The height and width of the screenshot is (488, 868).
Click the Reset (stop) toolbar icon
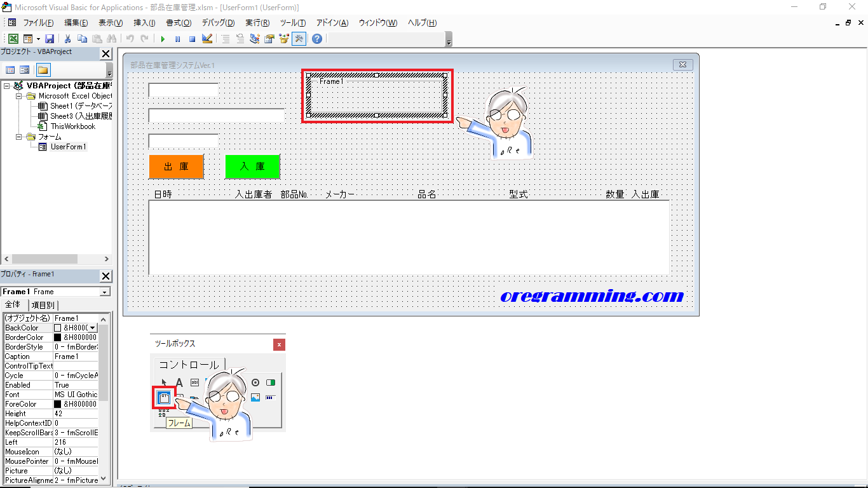(x=192, y=39)
